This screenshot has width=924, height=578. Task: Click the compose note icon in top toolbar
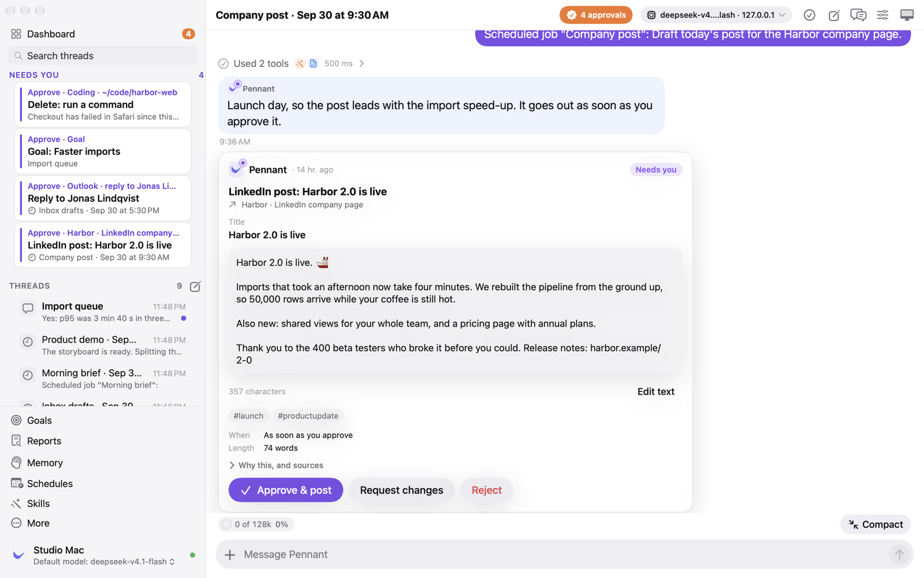tap(834, 15)
